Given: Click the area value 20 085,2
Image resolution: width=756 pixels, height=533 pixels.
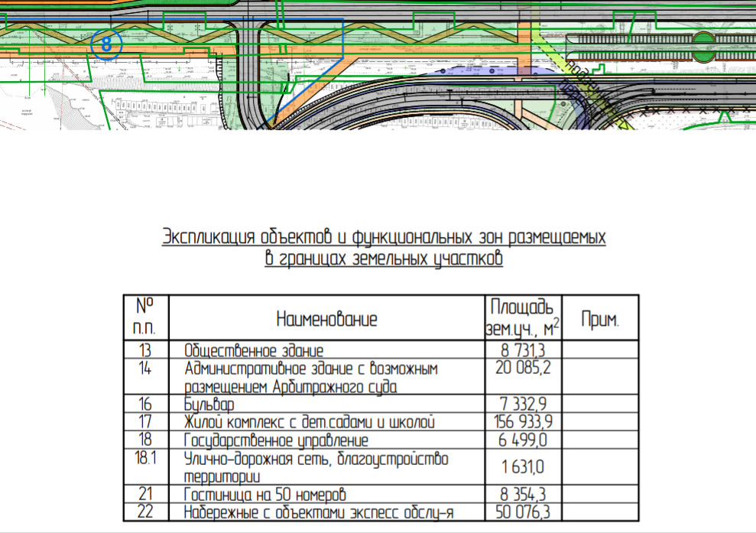Looking at the screenshot, I should coord(523,368).
